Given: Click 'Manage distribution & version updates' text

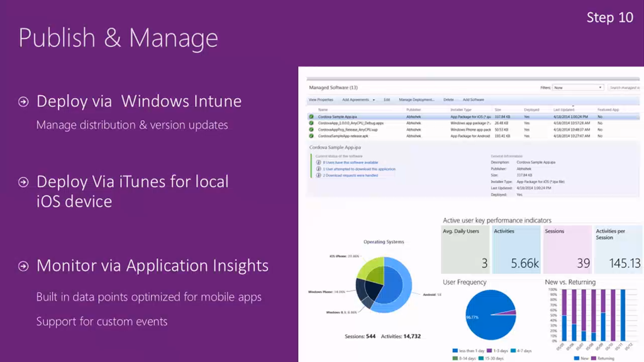Looking at the screenshot, I should 132,125.
